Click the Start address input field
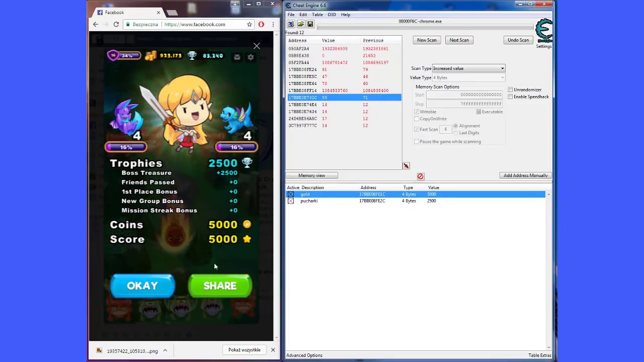644x362 pixels. coord(464,95)
